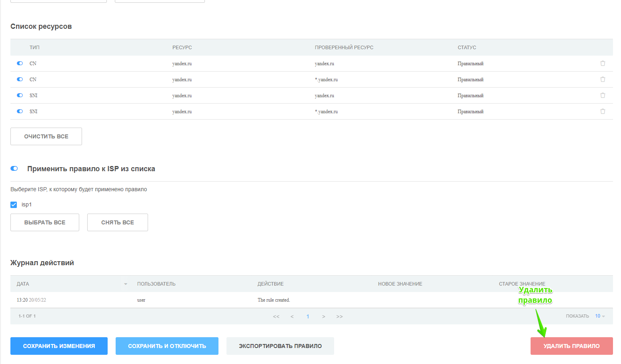The width and height of the screenshot is (621, 364).
Task: Toggle 'Применить правило к ISP из списка' switch
Action: coord(14,168)
